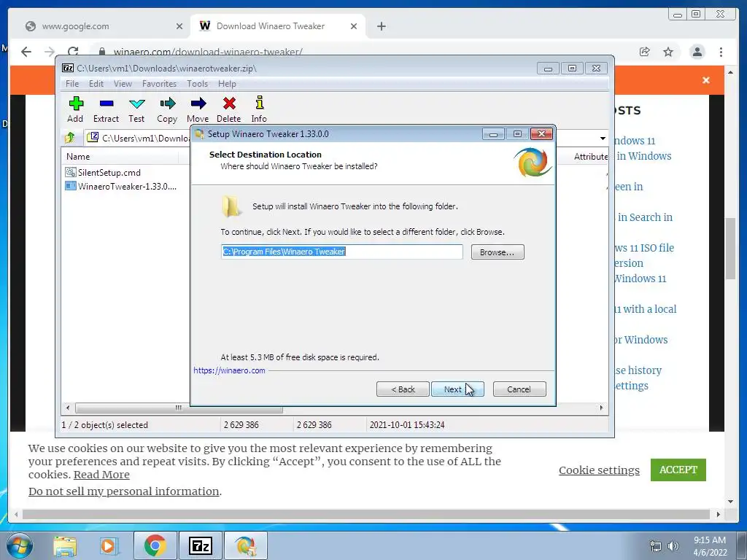747x560 pixels.
Task: Click the Extract icon in 7-Zip toolbar
Action: coord(106,109)
